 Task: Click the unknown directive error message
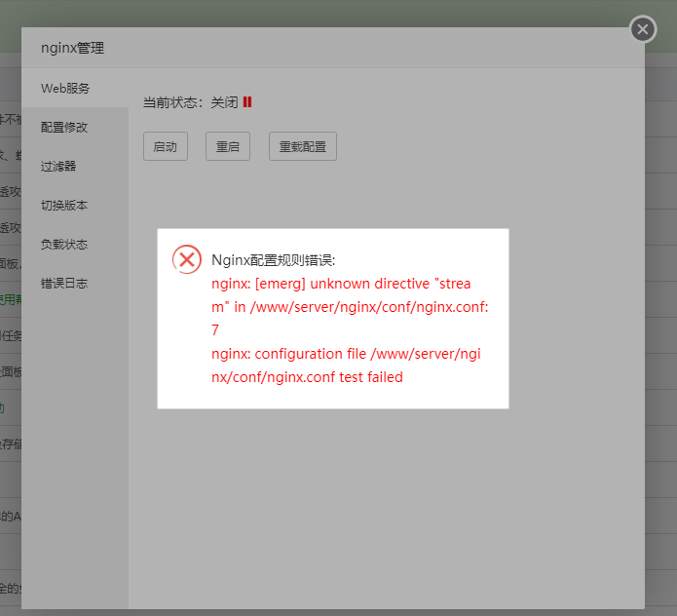350,307
